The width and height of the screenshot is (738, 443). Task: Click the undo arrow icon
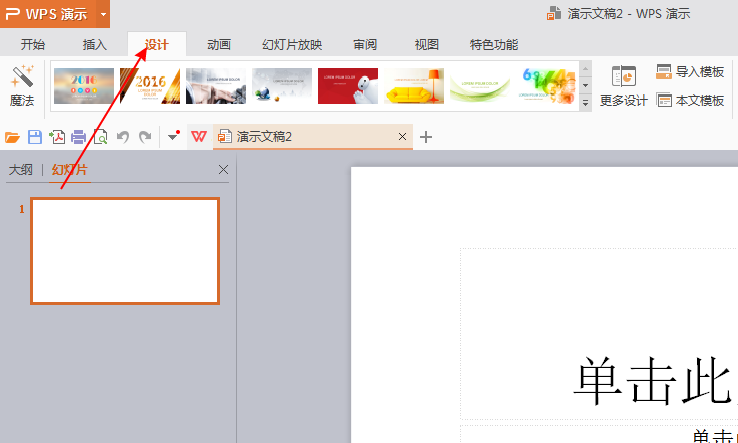pos(123,137)
